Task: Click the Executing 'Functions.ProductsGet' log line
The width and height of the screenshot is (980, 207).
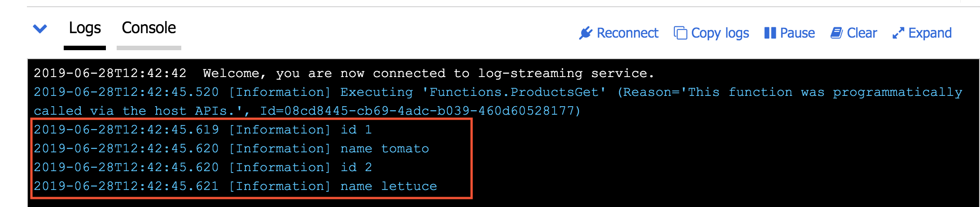Action: (498, 92)
